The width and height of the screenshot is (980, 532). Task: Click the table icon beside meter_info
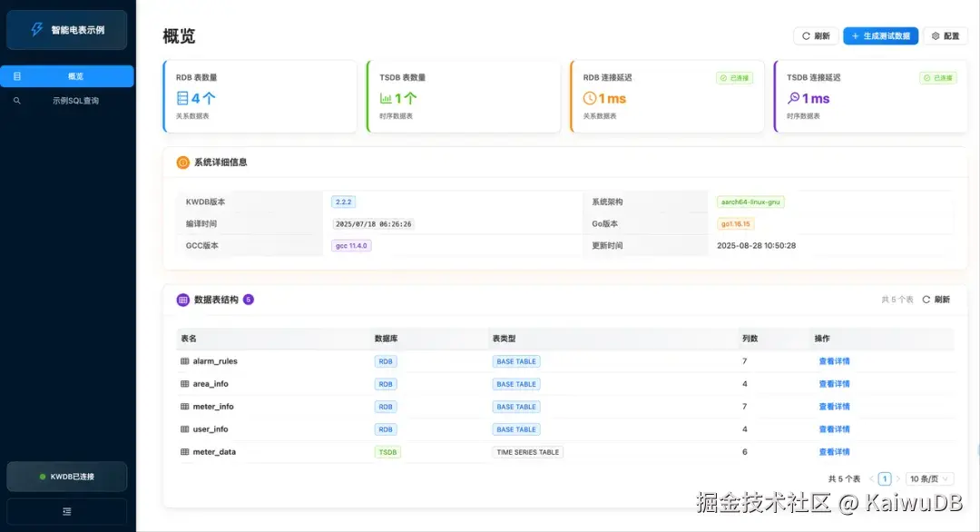point(184,407)
